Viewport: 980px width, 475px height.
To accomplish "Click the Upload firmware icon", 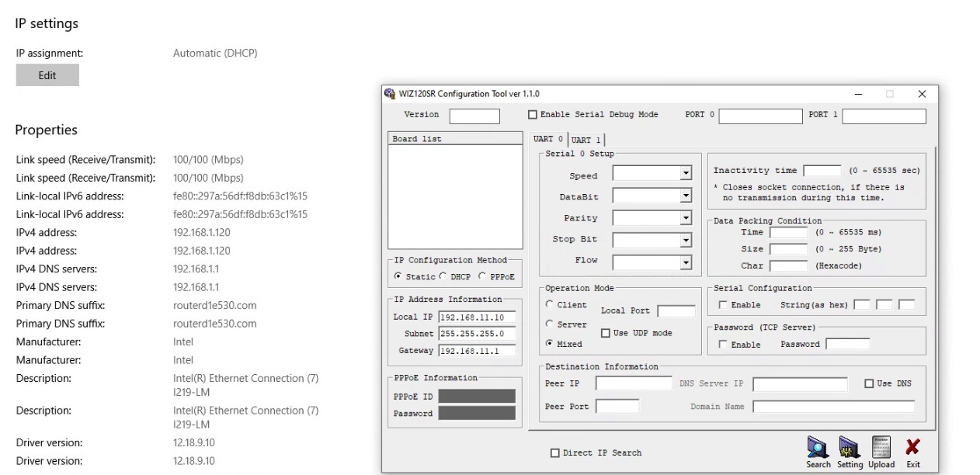I will 881,447.
